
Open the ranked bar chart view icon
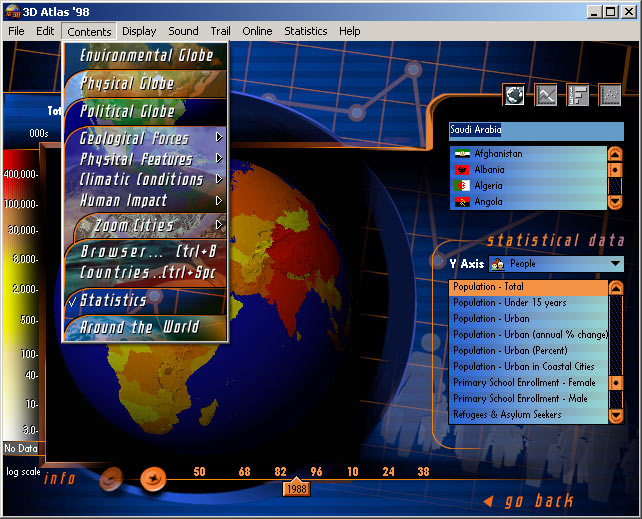click(x=578, y=95)
